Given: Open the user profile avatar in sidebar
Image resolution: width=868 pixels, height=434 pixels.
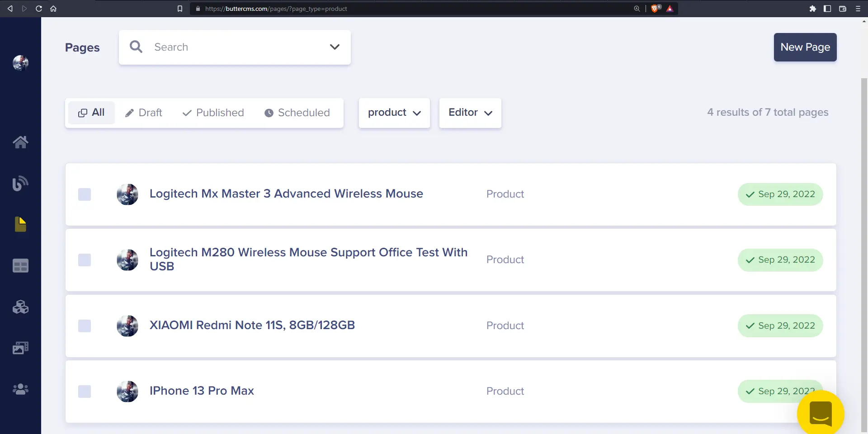Looking at the screenshot, I should tap(20, 63).
